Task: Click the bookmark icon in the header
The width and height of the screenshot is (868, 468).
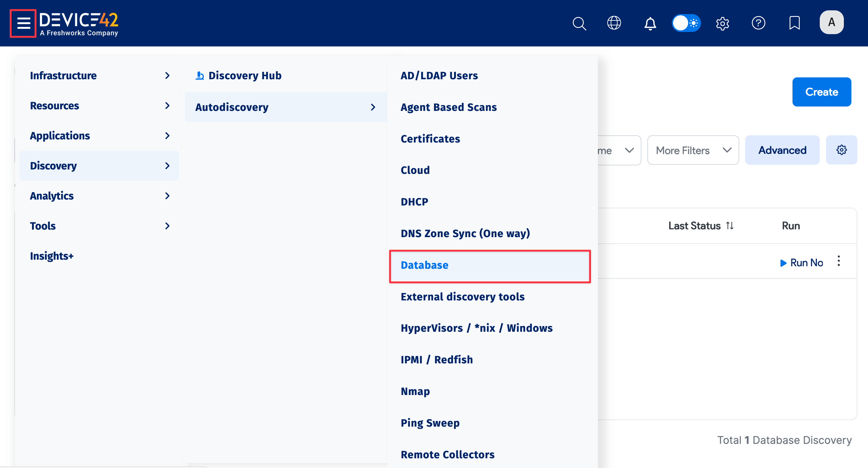Action: tap(794, 23)
